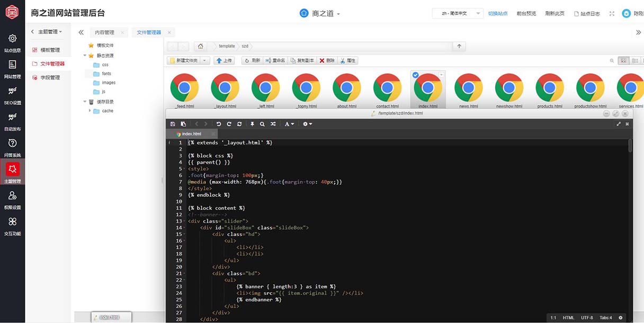Select the fonts folder in tree
The image size is (644, 323).
(102, 74)
